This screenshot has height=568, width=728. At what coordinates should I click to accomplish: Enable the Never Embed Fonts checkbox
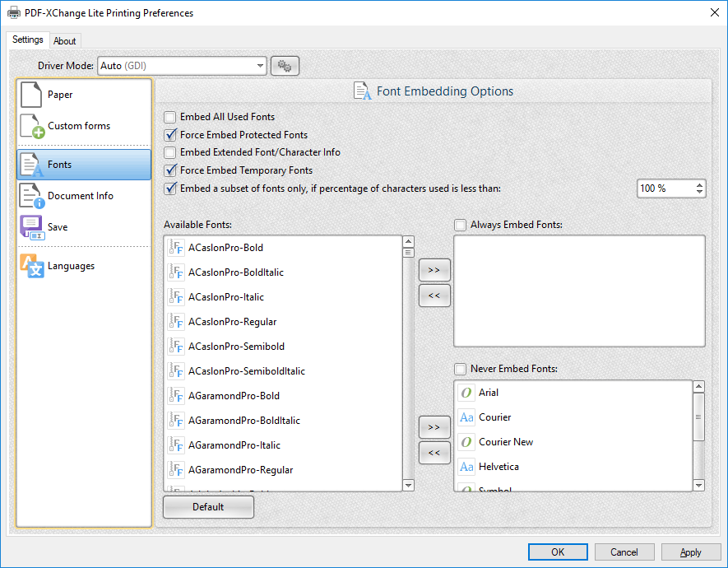point(460,370)
